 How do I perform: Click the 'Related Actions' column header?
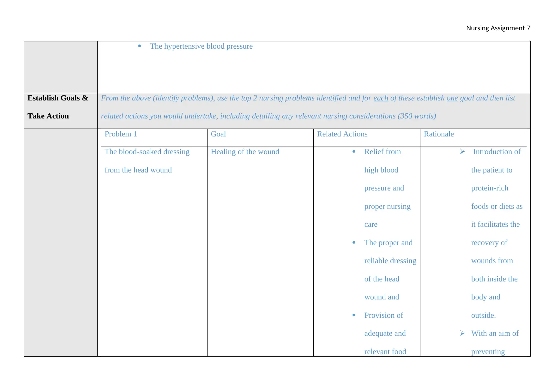(342, 134)
